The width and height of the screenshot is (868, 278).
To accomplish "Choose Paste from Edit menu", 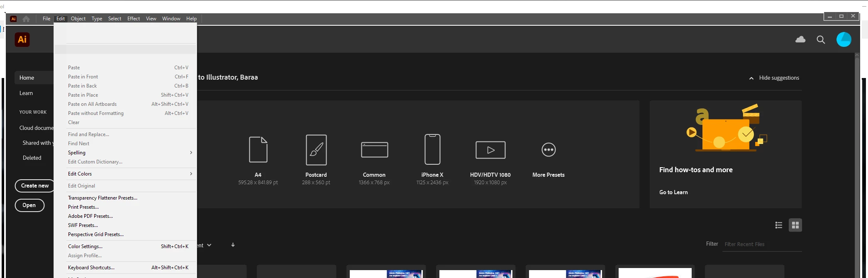I will point(125,68).
